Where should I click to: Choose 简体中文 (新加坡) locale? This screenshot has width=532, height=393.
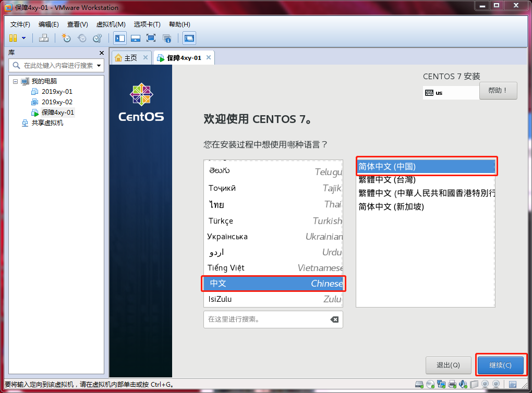[426, 206]
